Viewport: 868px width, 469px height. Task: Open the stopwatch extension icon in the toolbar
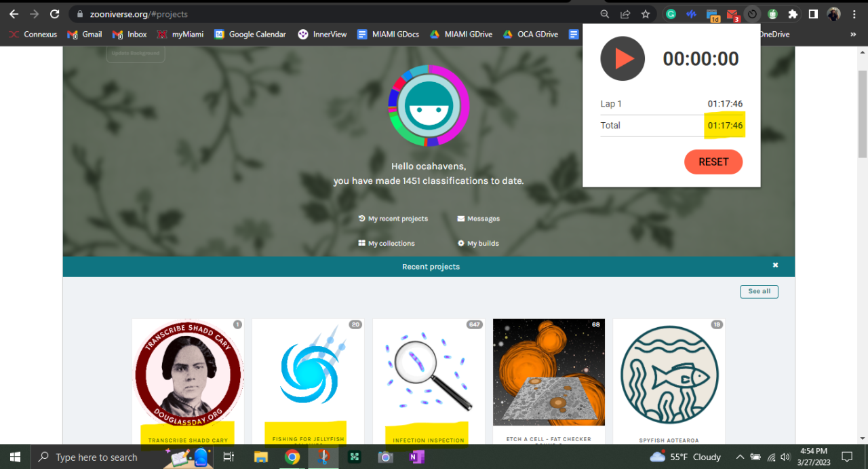pos(752,14)
